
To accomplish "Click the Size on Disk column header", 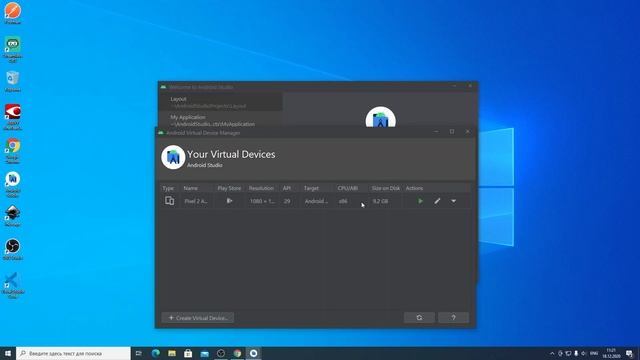I will pos(386,188).
